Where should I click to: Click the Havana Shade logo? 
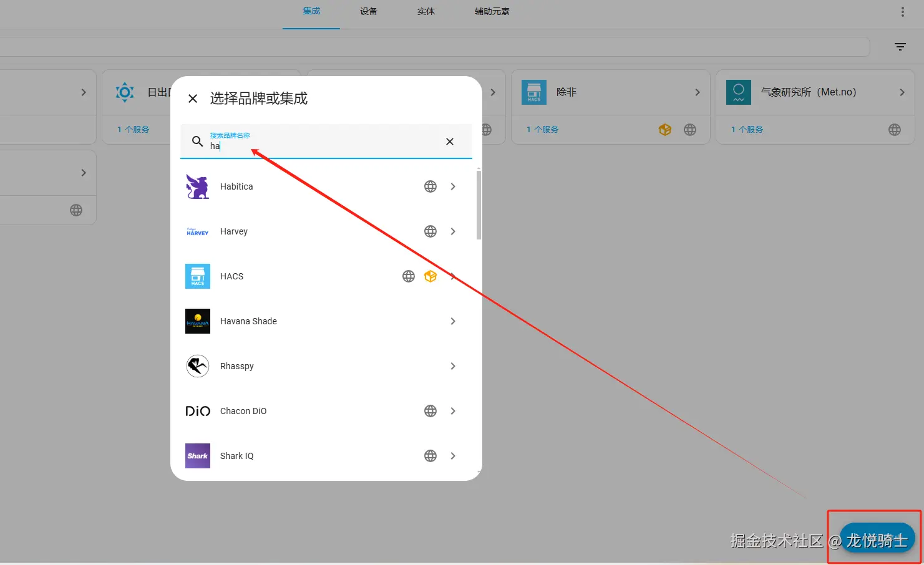pos(198,321)
